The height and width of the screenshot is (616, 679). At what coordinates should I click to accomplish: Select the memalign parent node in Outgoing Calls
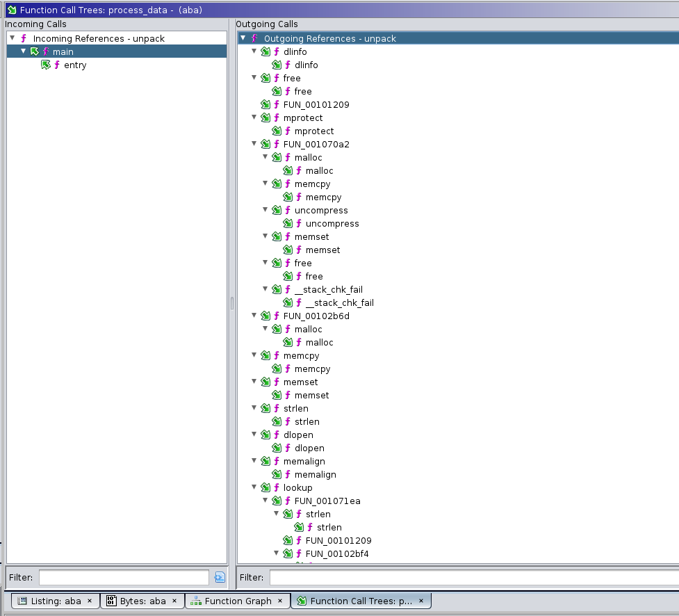coord(304,462)
